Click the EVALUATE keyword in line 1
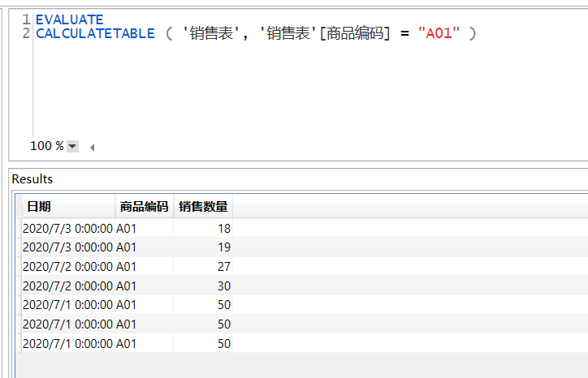The width and height of the screenshot is (588, 378). pyautogui.click(x=69, y=19)
